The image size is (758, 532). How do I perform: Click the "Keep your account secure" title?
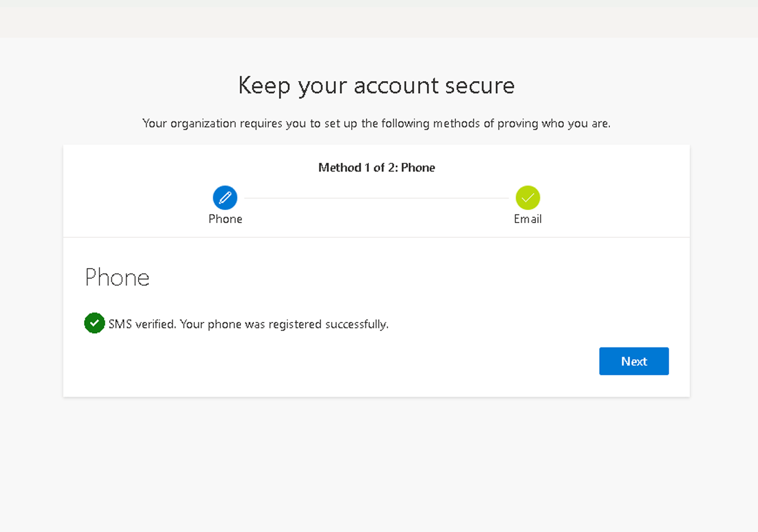tap(377, 86)
